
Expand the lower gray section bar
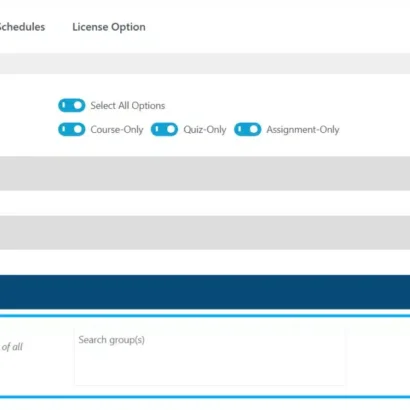click(205, 232)
